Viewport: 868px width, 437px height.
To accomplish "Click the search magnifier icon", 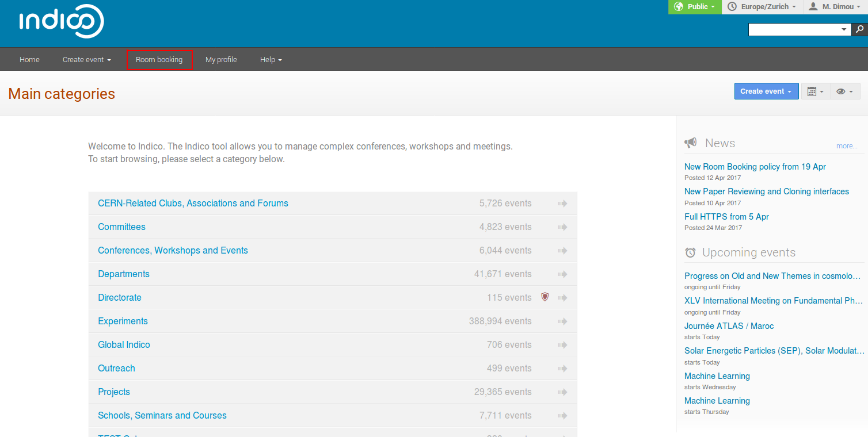I will click(x=859, y=29).
